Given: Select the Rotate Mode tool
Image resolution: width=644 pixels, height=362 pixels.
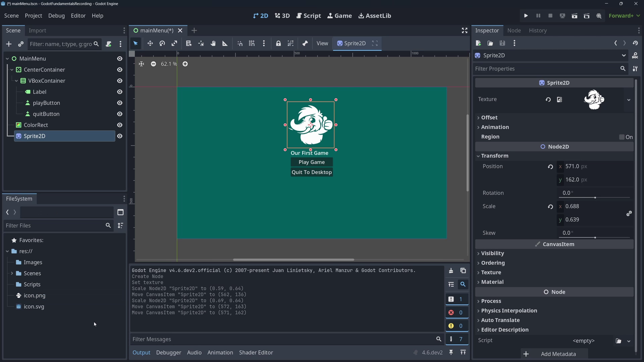Looking at the screenshot, I should pos(162,44).
